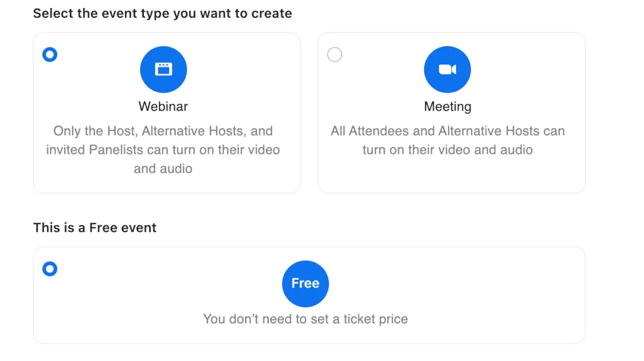The height and width of the screenshot is (361, 644).
Task: Select the Free event radio button
Action: click(x=50, y=269)
